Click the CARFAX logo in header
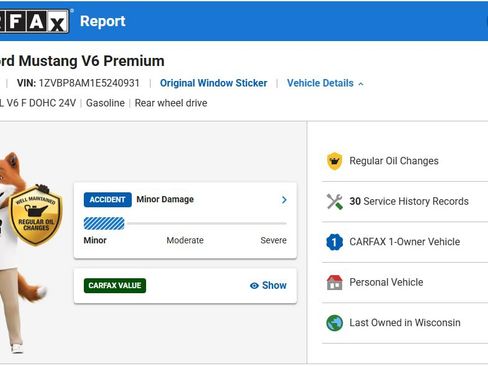Screen dimensions: 488x366 tap(34, 21)
